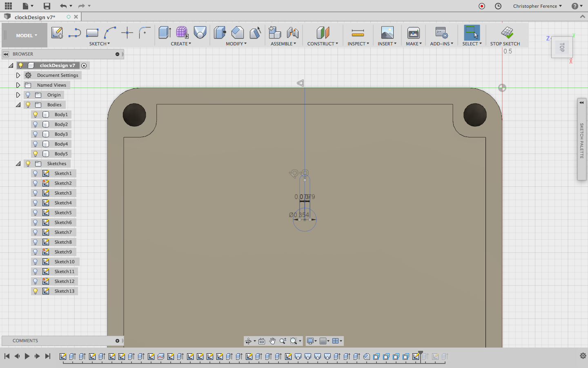Click the Measure tool under Inspect

tap(358, 33)
